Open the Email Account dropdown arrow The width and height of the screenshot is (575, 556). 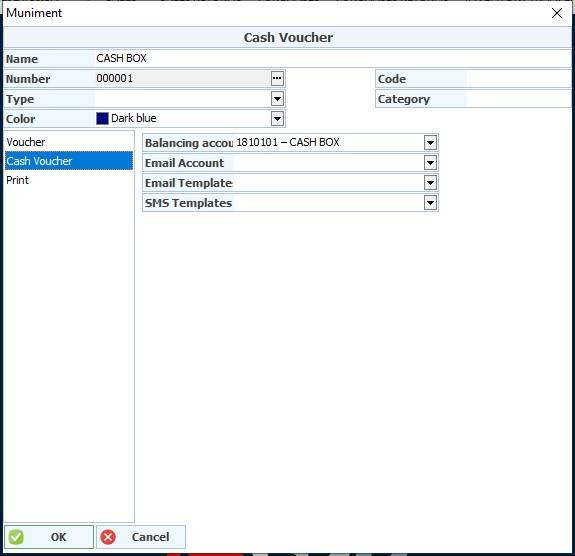click(x=430, y=163)
